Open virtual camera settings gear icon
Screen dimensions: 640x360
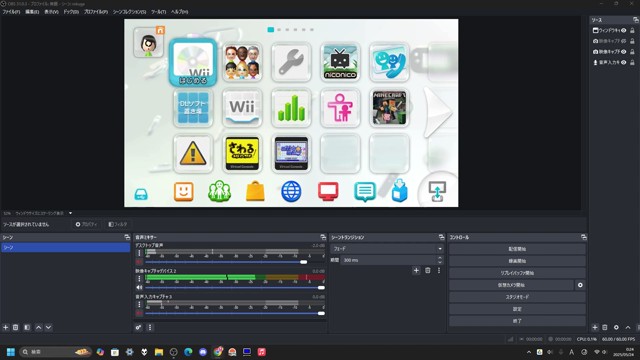[580, 285]
